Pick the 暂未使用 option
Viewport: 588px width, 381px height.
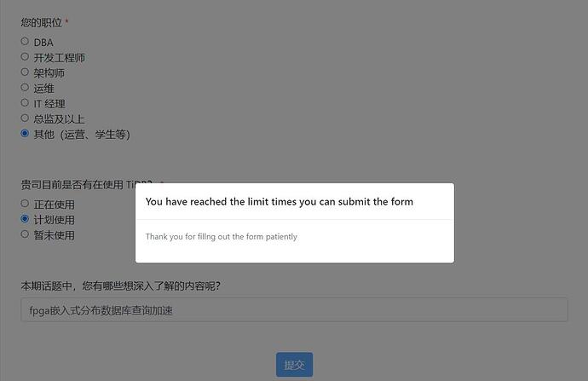click(x=25, y=234)
